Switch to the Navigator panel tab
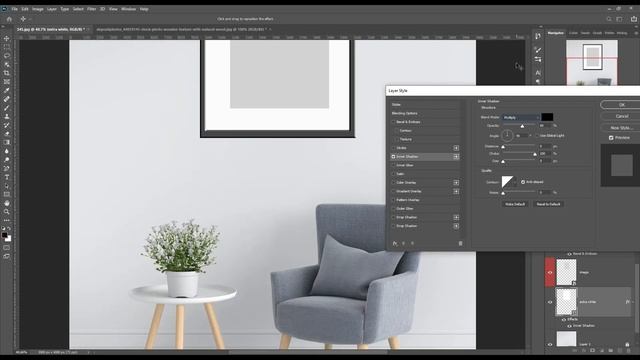Image resolution: width=640 pixels, height=360 pixels. (x=556, y=33)
